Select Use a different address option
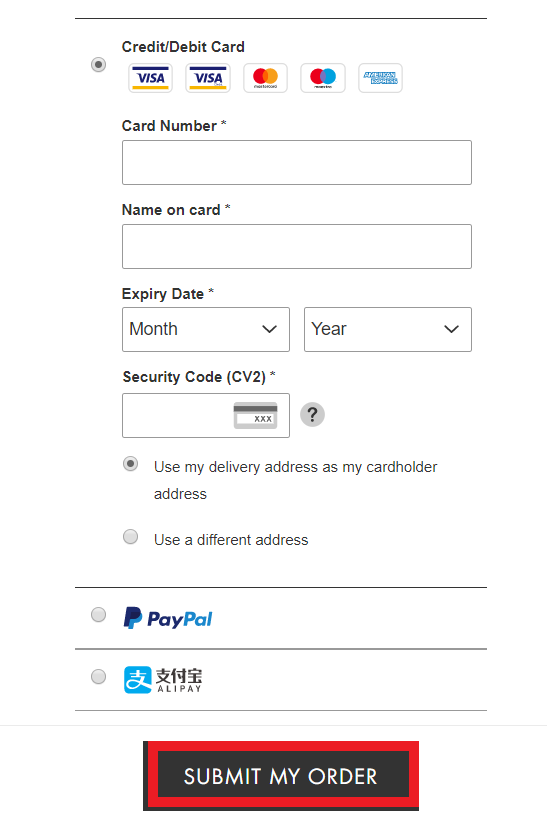 pos(130,537)
